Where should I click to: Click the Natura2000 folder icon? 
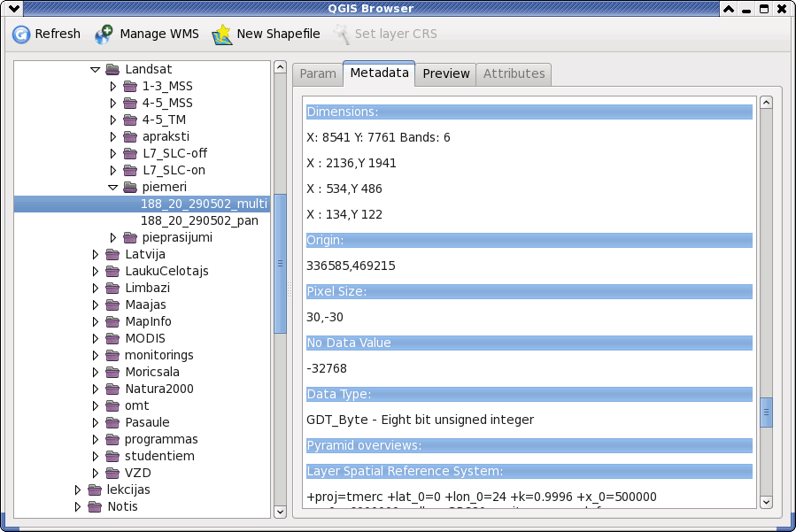[x=112, y=389]
